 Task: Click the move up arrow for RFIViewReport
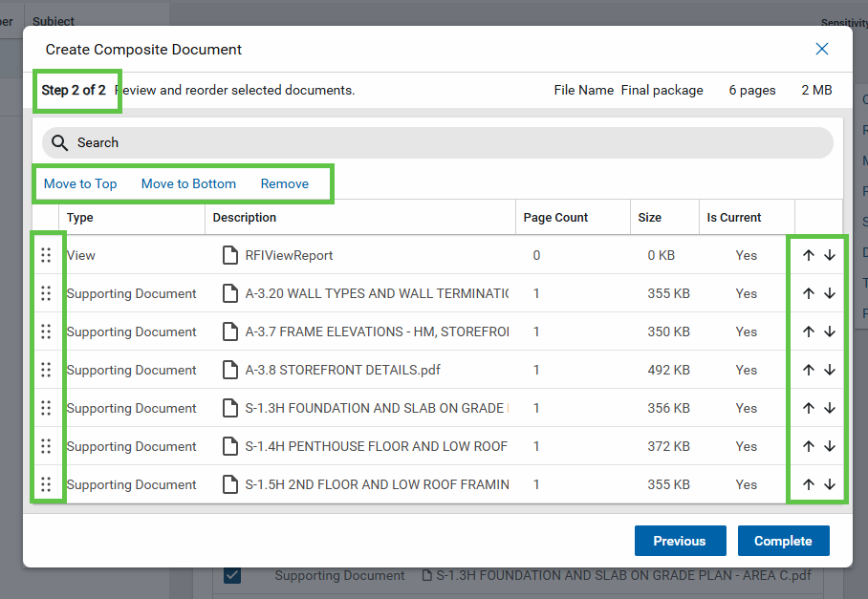[x=808, y=255]
